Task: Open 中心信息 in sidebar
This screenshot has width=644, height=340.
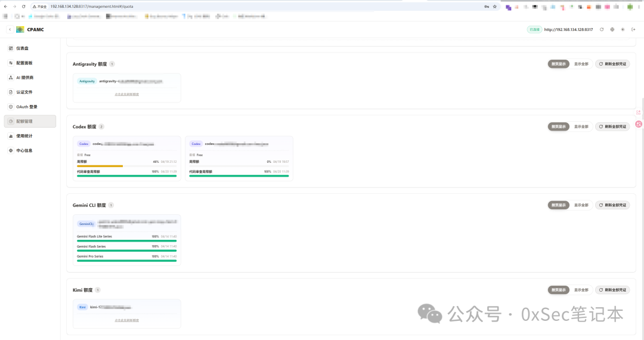Action: click(x=30, y=151)
